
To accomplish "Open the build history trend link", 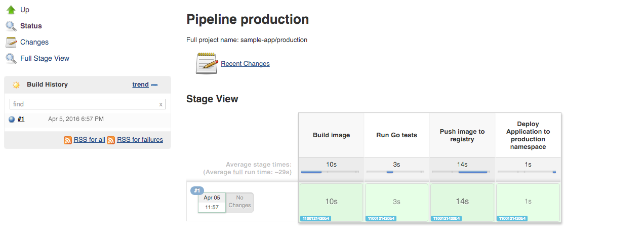I will click(140, 85).
